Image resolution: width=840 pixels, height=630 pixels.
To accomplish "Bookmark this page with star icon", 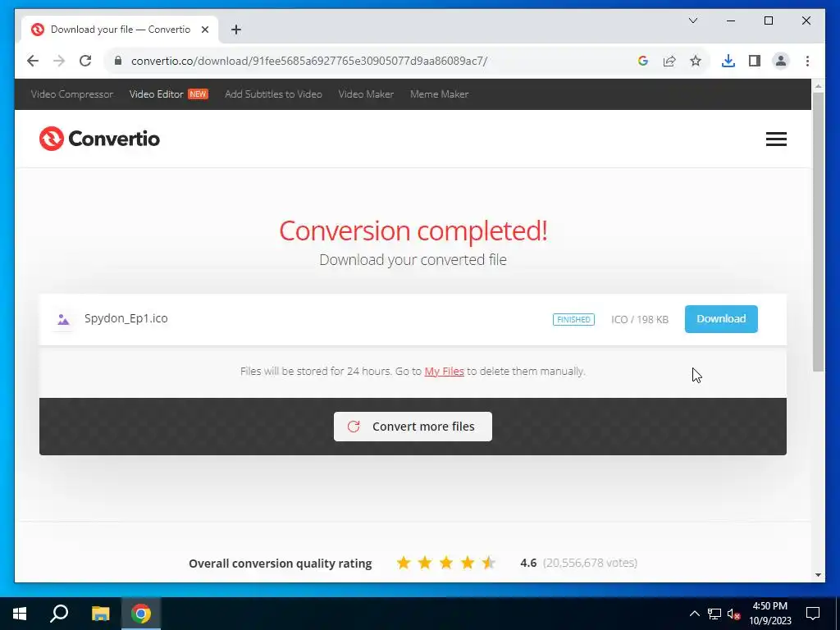I will click(696, 61).
